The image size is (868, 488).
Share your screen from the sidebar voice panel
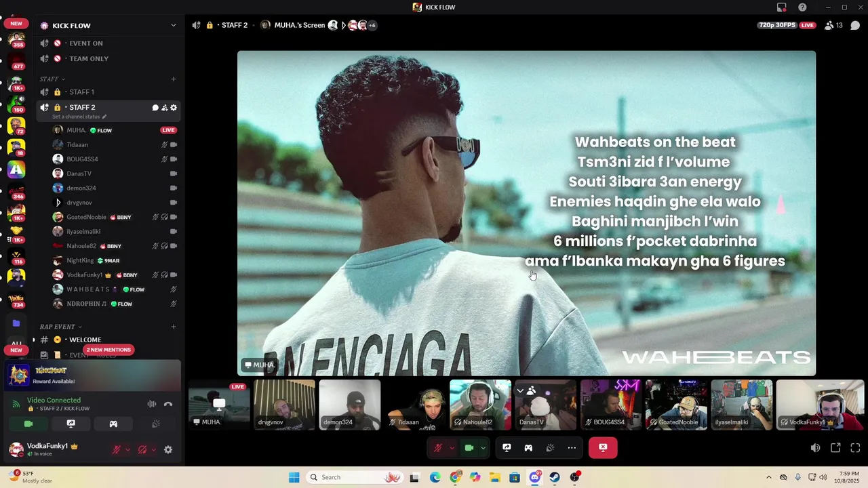click(x=71, y=424)
